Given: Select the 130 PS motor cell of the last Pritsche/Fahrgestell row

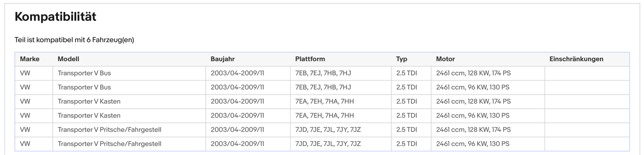Looking at the screenshot, I should [473, 144].
